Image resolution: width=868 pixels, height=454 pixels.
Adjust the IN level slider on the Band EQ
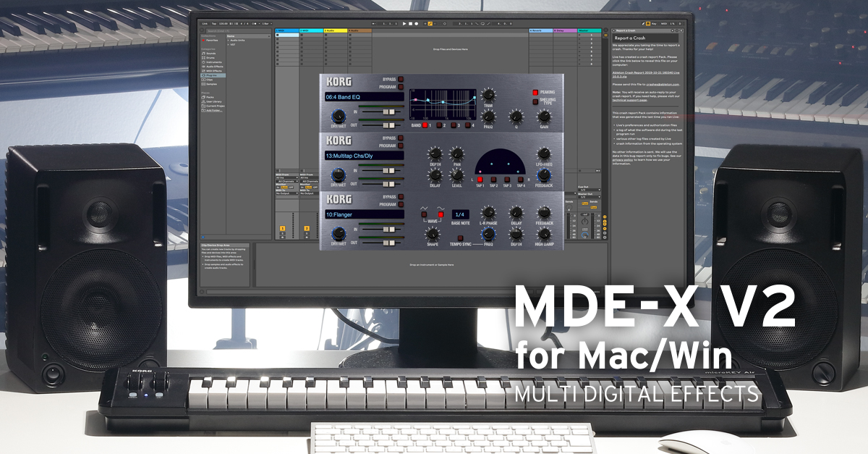click(389, 112)
